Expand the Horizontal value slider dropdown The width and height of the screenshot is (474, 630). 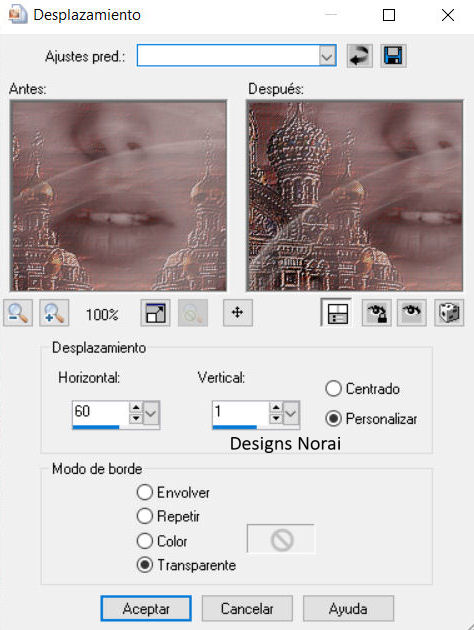click(151, 413)
